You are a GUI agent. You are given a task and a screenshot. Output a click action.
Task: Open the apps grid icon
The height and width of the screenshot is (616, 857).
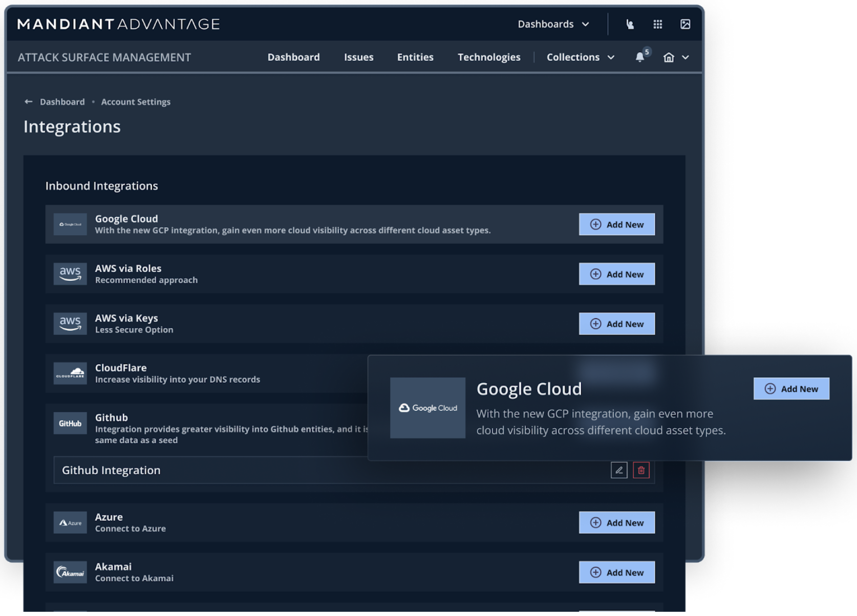(658, 24)
